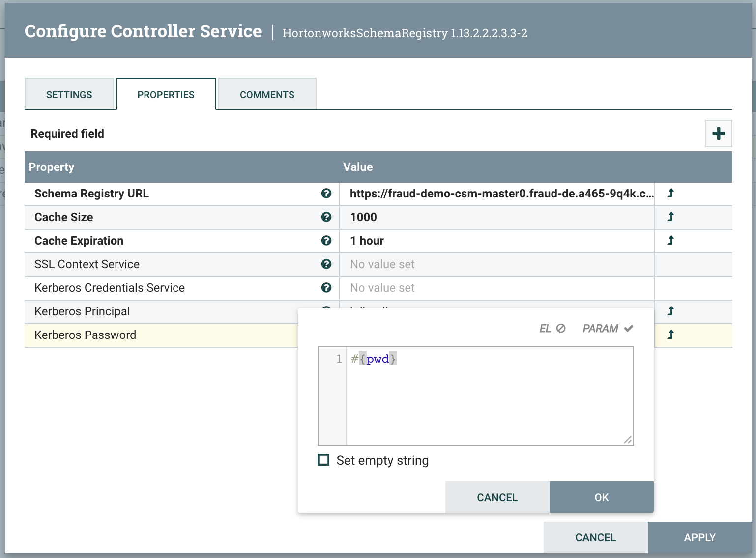Screen dimensions: 756x558
Task: Click the EL not supported indicator
Action: (552, 329)
